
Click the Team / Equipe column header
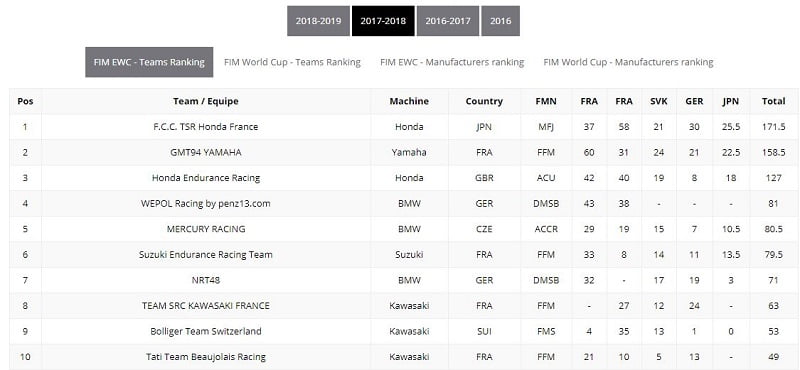tap(206, 101)
